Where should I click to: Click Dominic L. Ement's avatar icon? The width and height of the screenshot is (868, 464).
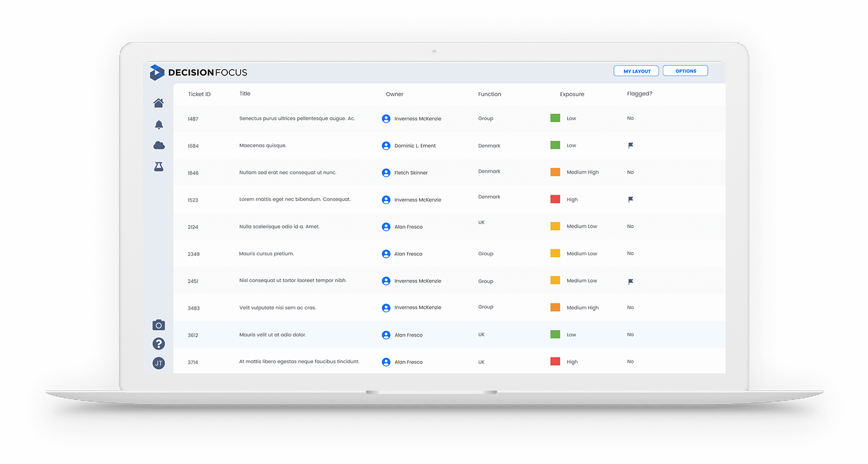[x=386, y=145]
